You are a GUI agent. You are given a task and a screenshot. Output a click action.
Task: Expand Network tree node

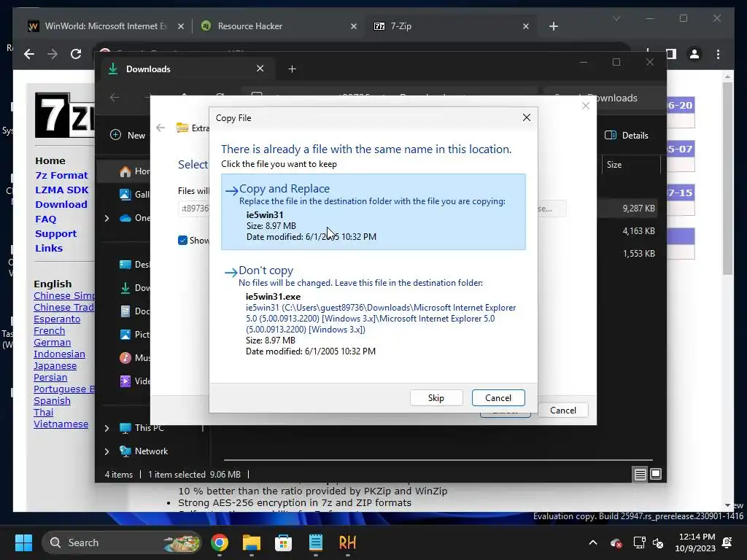click(x=107, y=451)
